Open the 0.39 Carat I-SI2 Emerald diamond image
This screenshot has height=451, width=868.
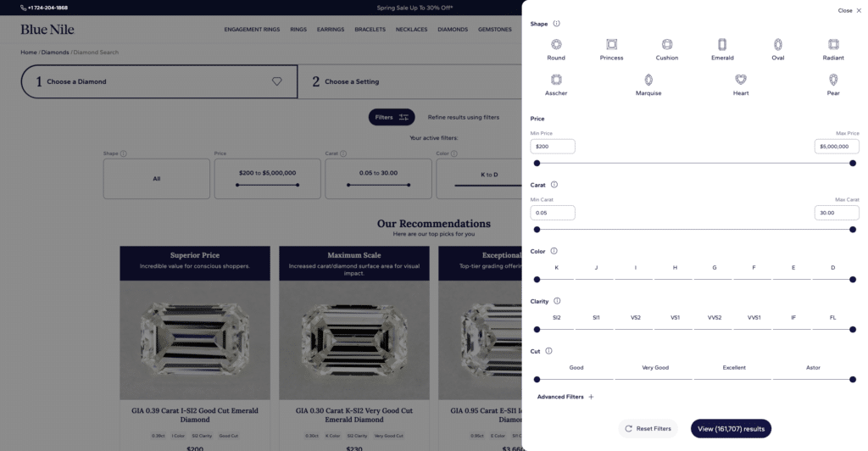(x=195, y=340)
